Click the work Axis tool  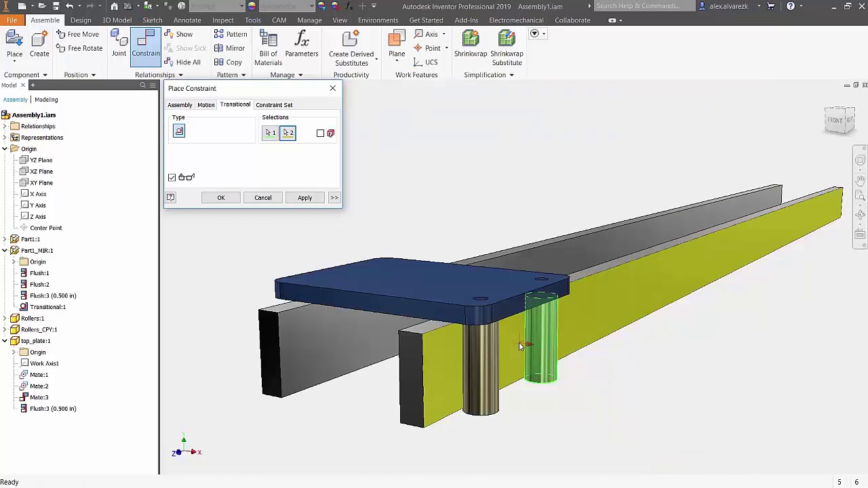tap(427, 34)
